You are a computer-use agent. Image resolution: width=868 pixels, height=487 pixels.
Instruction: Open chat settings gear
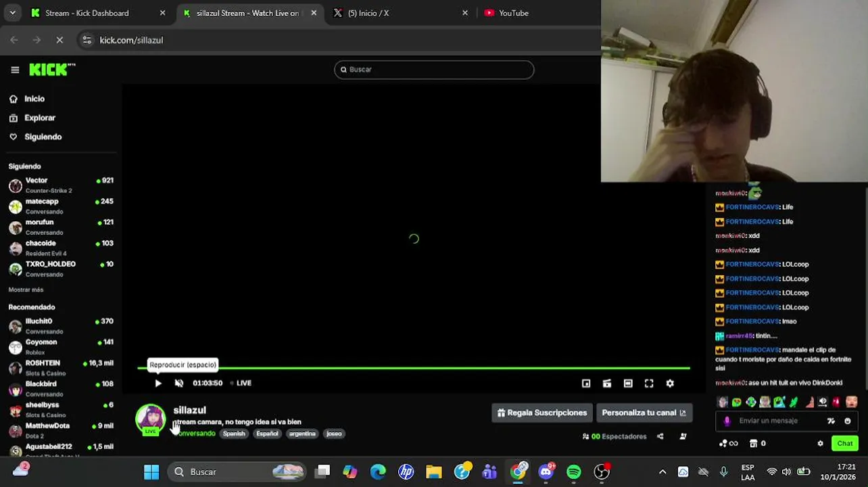tap(821, 444)
